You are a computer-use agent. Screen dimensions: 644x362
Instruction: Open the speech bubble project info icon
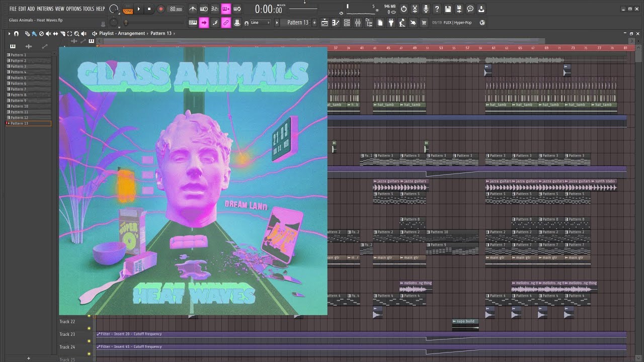click(x=470, y=9)
